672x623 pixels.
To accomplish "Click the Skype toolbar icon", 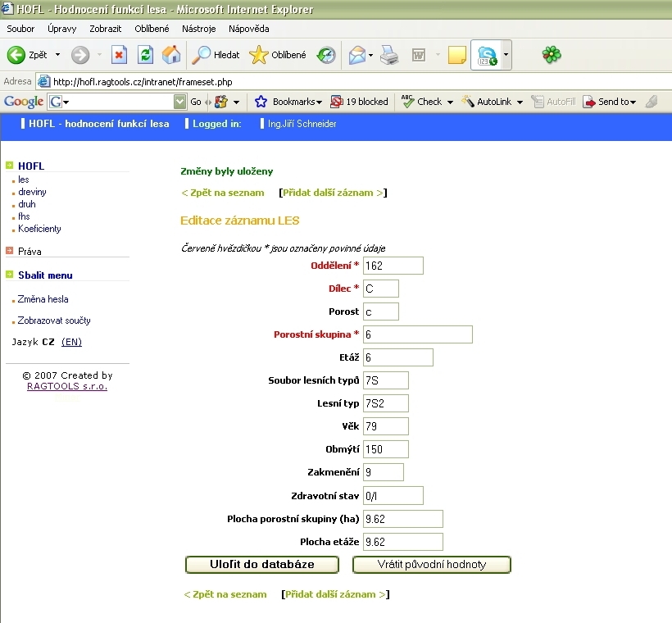I will point(487,55).
